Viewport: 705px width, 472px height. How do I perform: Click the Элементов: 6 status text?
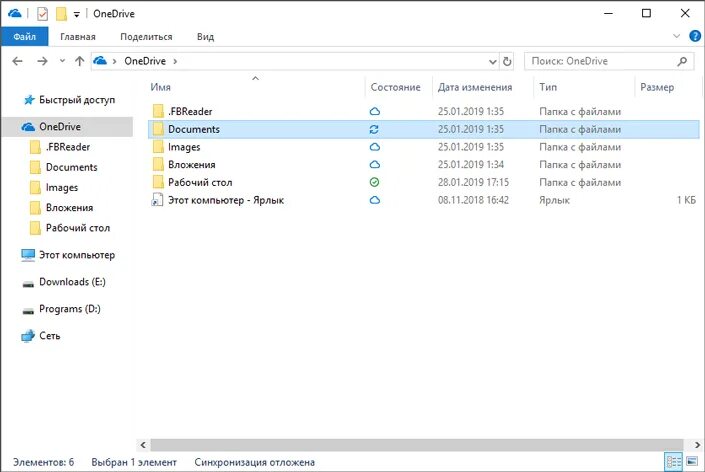[44, 463]
